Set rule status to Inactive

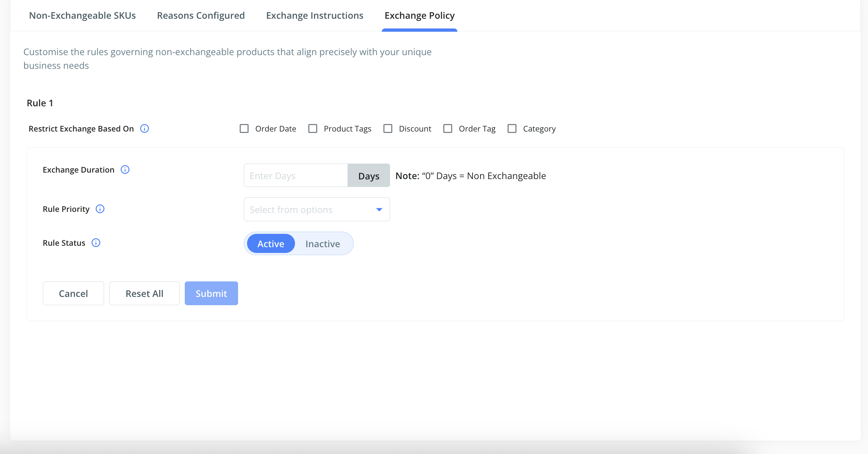pos(322,244)
